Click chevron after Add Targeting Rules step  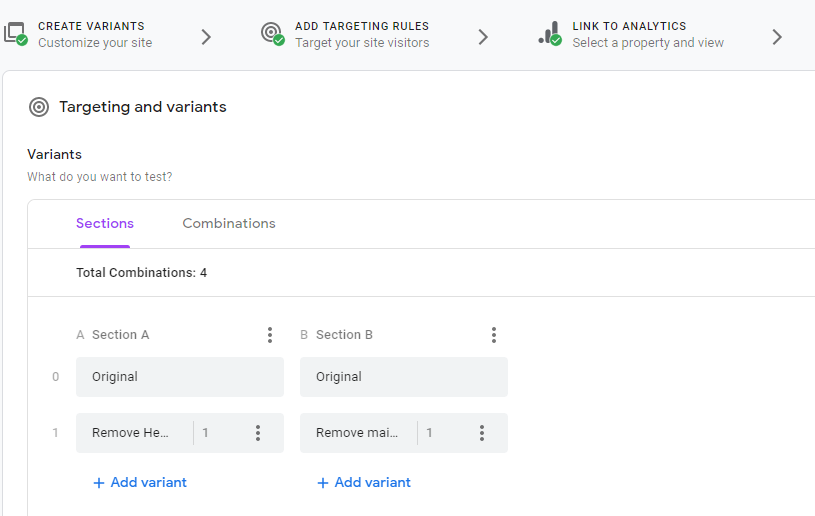point(483,37)
